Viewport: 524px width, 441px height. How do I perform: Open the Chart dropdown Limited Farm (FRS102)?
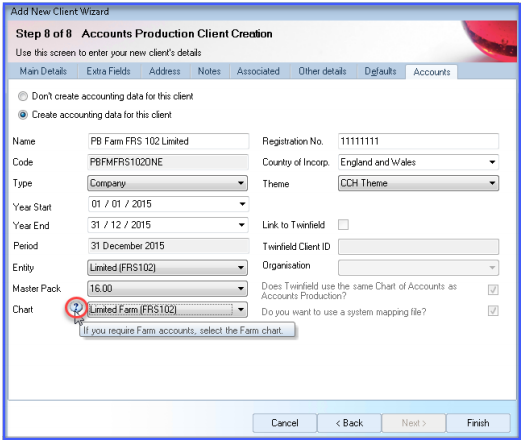tap(168, 309)
